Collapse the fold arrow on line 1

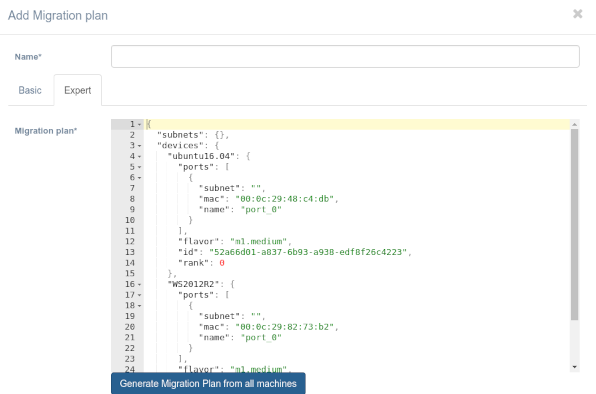(x=139, y=125)
